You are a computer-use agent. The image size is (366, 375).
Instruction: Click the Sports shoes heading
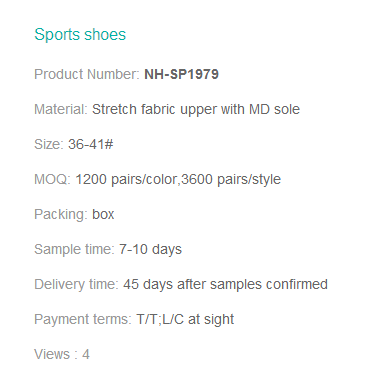coord(80,35)
